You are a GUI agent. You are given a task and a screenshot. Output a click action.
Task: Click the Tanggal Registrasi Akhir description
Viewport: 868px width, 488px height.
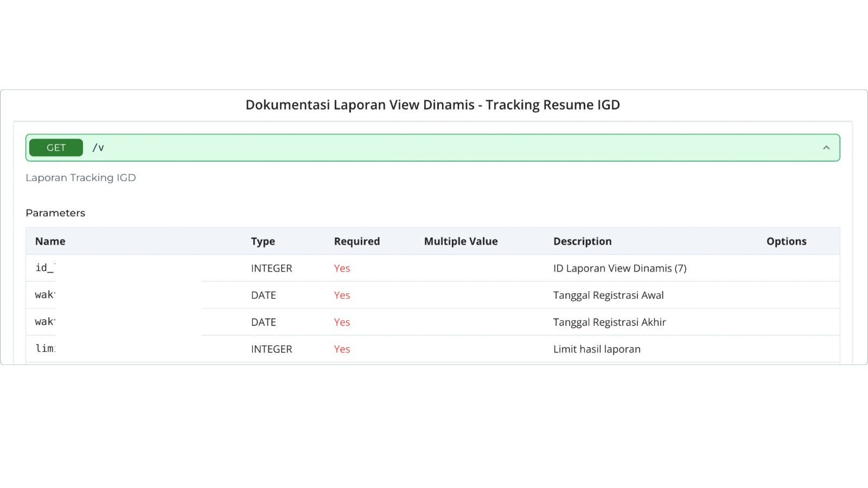point(610,323)
